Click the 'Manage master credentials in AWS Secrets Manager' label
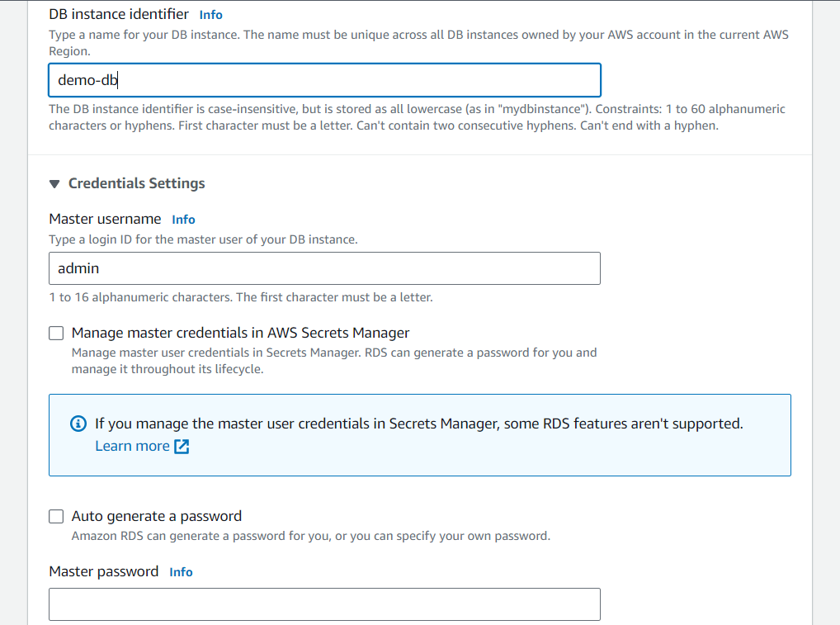The height and width of the screenshot is (625, 840). tap(241, 333)
